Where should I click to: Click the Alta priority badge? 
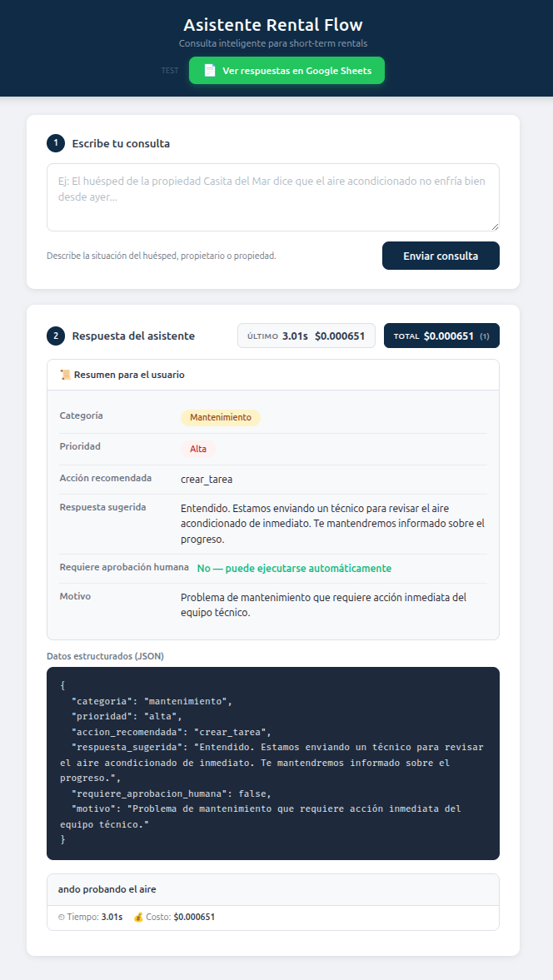198,449
